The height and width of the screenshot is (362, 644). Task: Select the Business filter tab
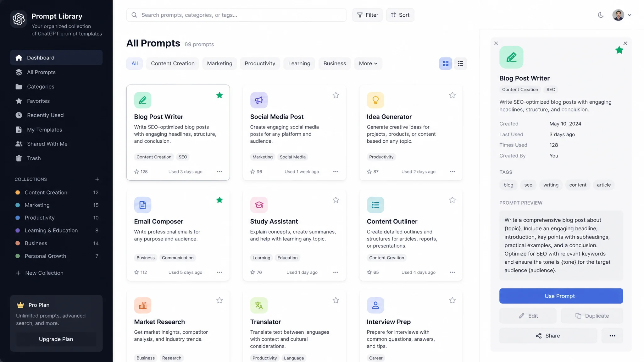tap(335, 63)
